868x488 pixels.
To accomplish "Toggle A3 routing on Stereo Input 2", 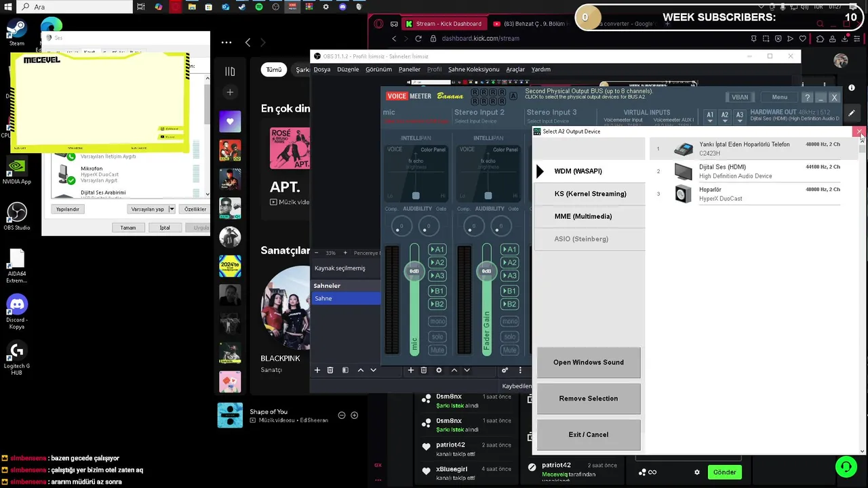I will [x=510, y=275].
